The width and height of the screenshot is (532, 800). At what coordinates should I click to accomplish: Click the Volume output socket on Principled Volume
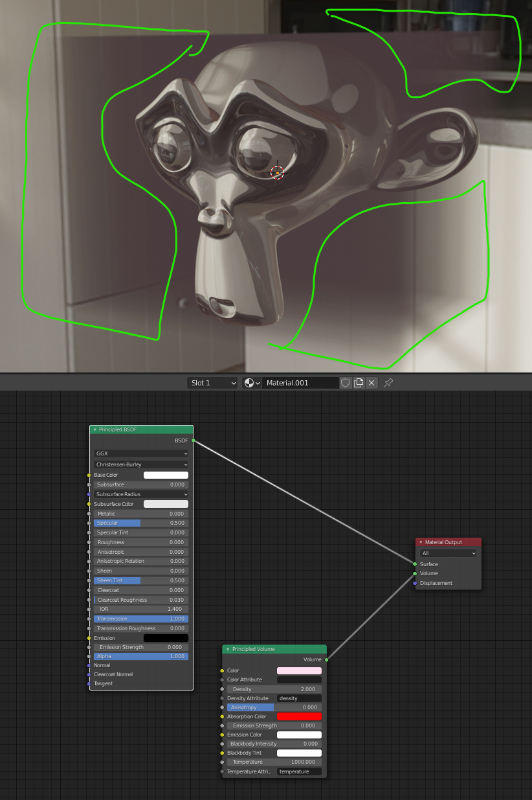tap(326, 659)
